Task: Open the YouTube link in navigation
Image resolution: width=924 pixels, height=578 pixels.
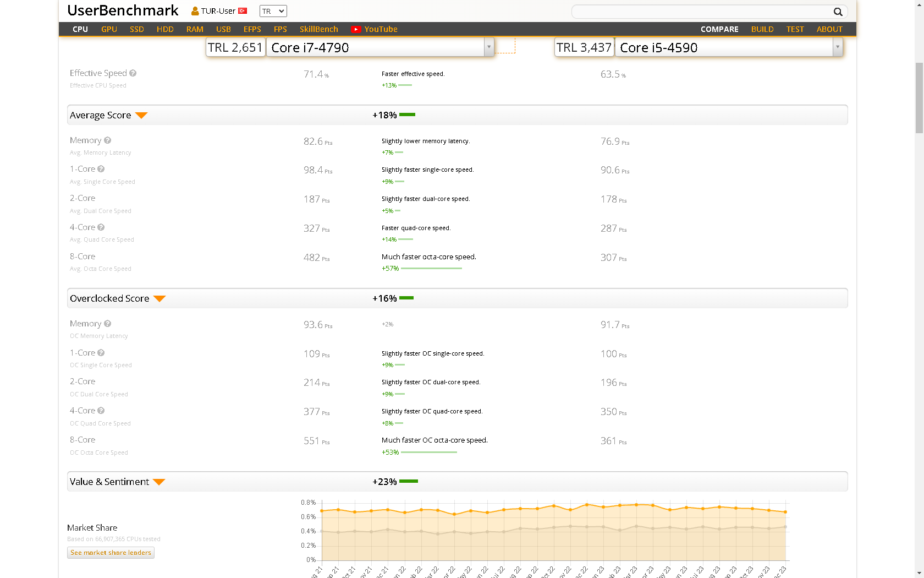Action: [381, 29]
